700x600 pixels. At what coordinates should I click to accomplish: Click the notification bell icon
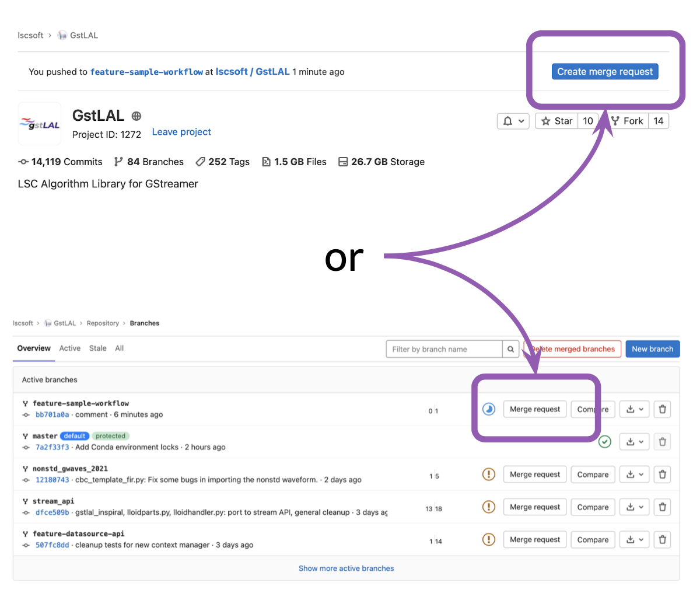click(x=513, y=121)
